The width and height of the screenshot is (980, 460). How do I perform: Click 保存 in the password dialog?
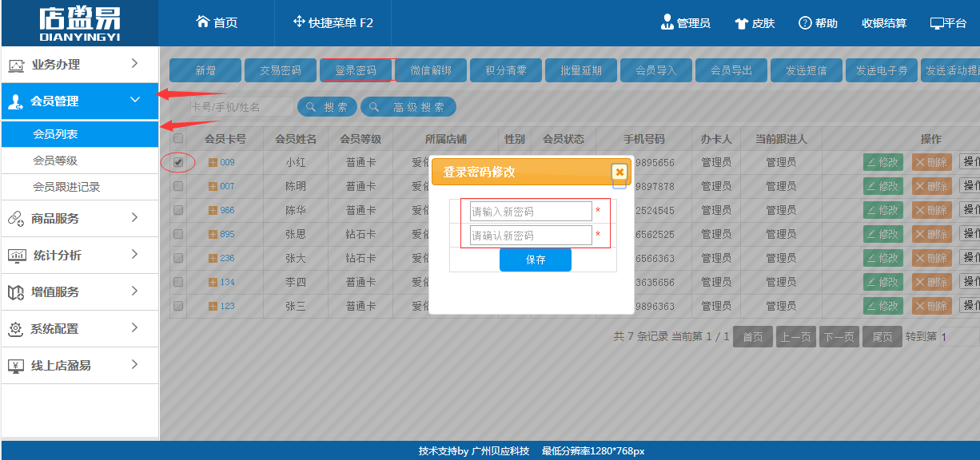[x=536, y=260]
